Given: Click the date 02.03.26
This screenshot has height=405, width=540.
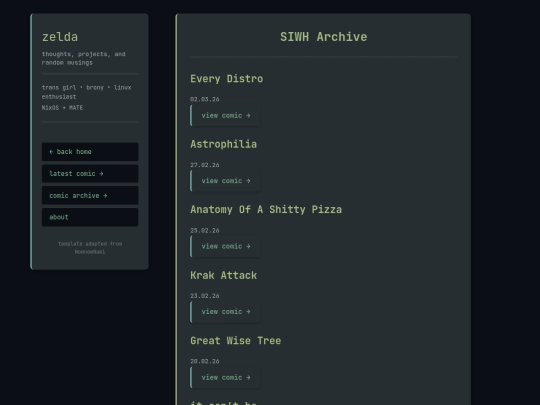Looking at the screenshot, I should [205, 99].
